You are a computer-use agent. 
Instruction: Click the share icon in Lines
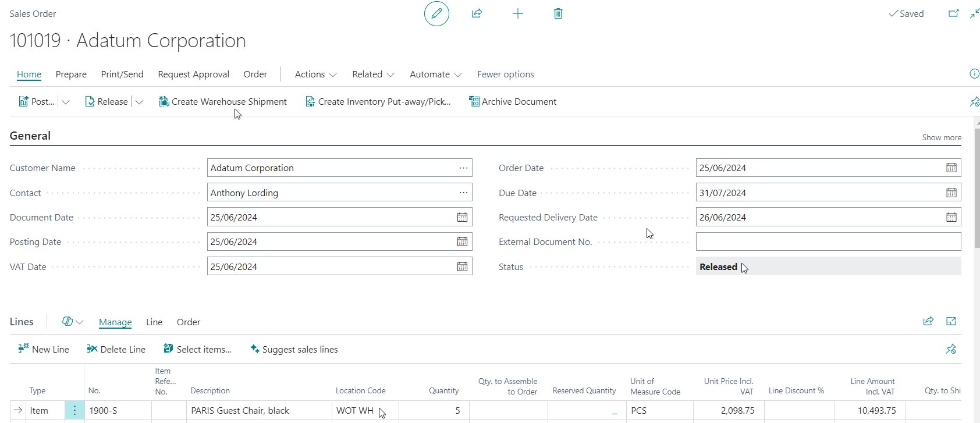click(x=928, y=321)
